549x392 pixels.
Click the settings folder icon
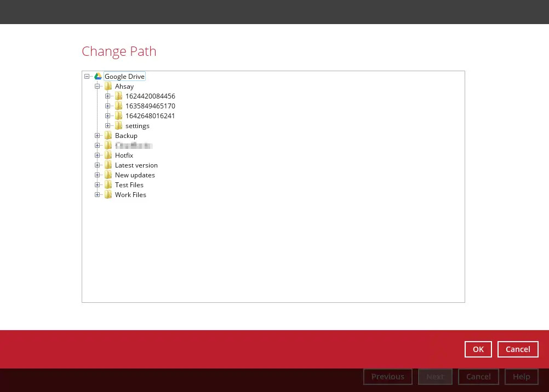119,126
